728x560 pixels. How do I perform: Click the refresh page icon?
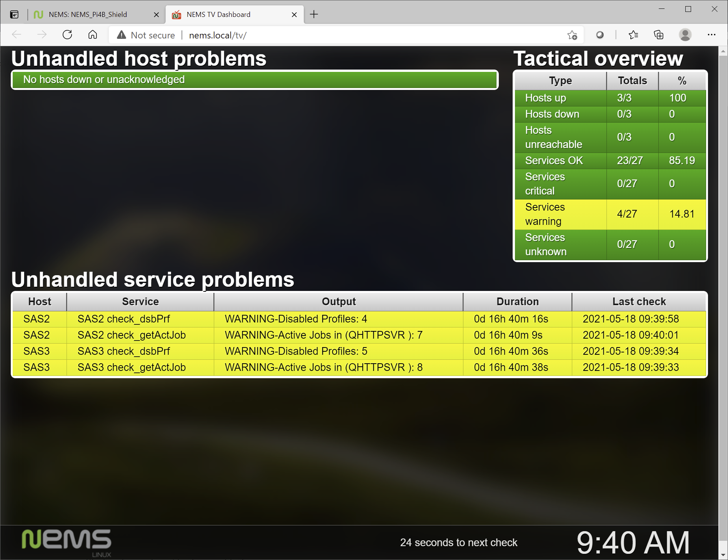pos(67,35)
